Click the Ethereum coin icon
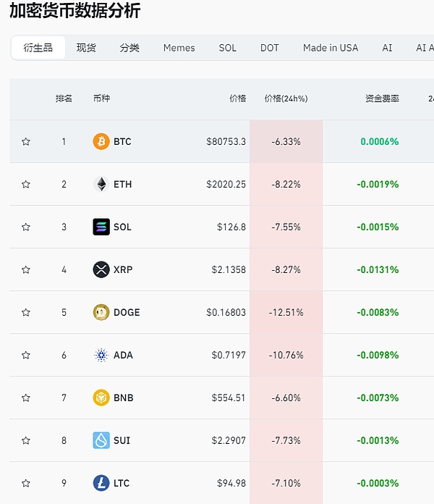This screenshot has height=504, width=434. tap(101, 184)
